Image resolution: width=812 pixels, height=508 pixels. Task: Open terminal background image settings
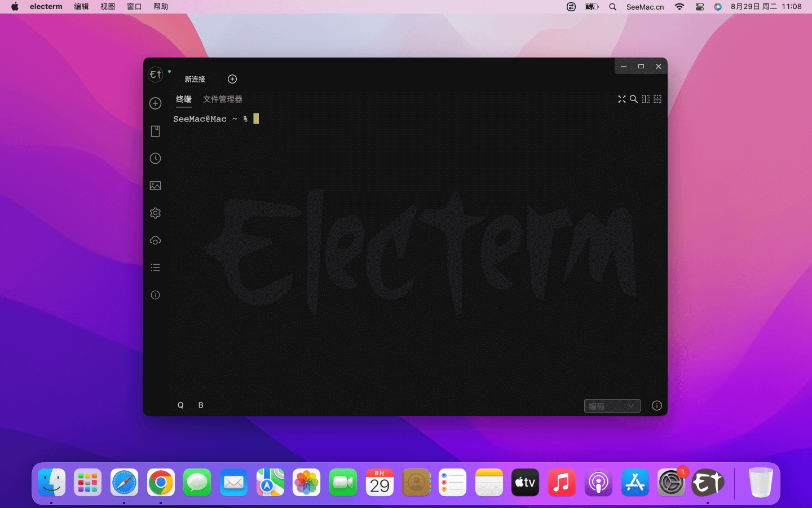156,186
